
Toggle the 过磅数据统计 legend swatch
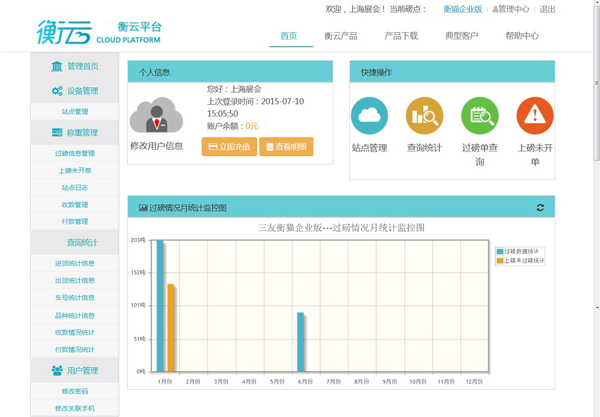(500, 252)
